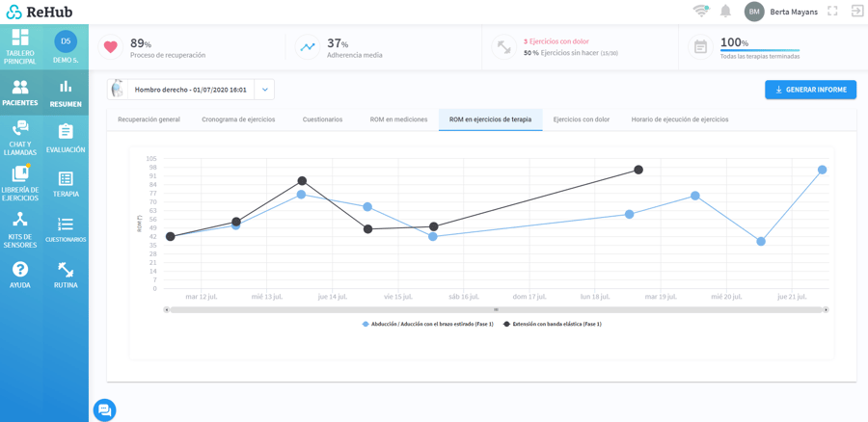This screenshot has width=868, height=422.
Task: Click the 89% Proceso de recuperación text
Action: 168,48
